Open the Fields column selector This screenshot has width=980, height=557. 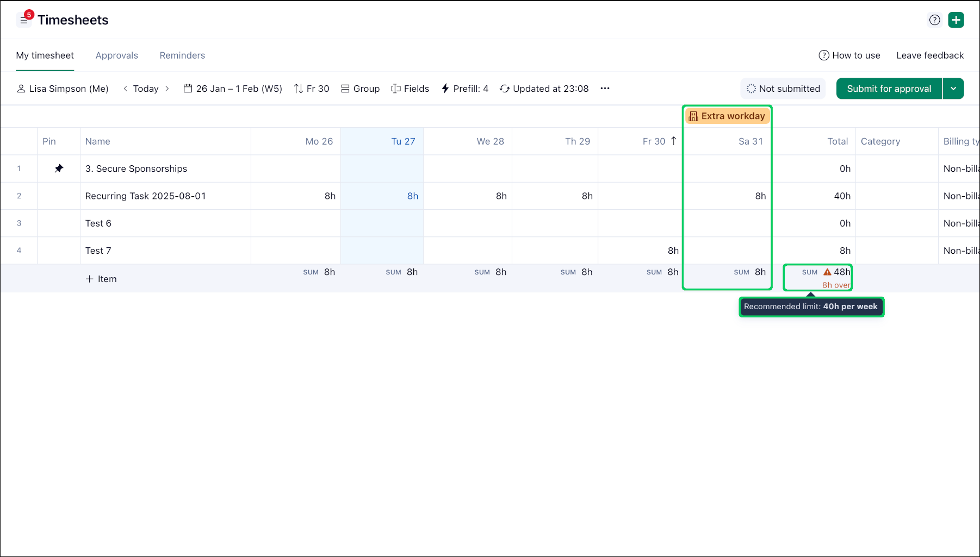point(410,89)
